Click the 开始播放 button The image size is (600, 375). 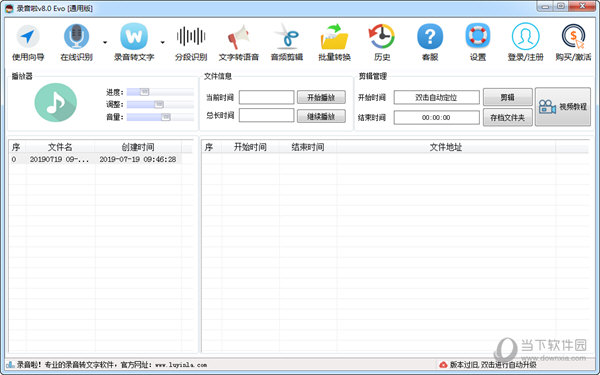(321, 97)
